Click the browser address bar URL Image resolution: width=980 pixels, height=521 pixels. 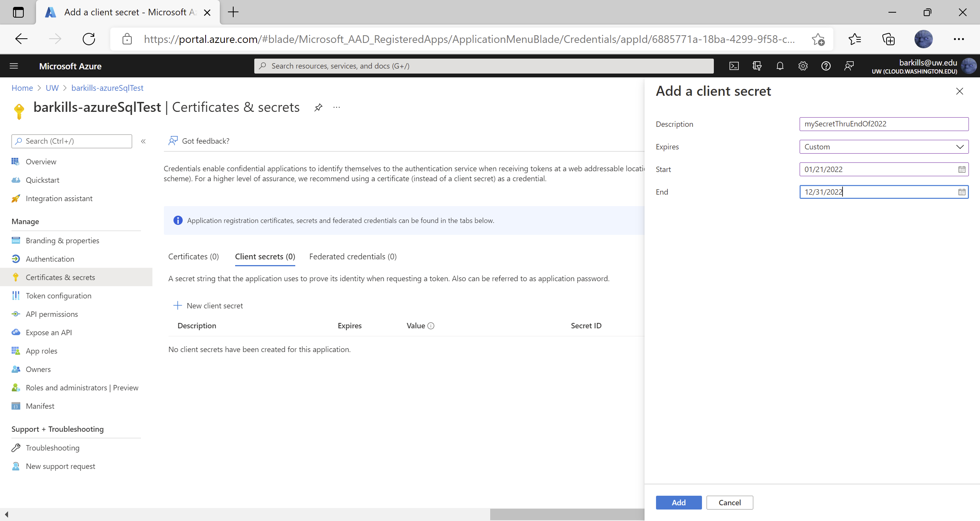pyautogui.click(x=469, y=39)
